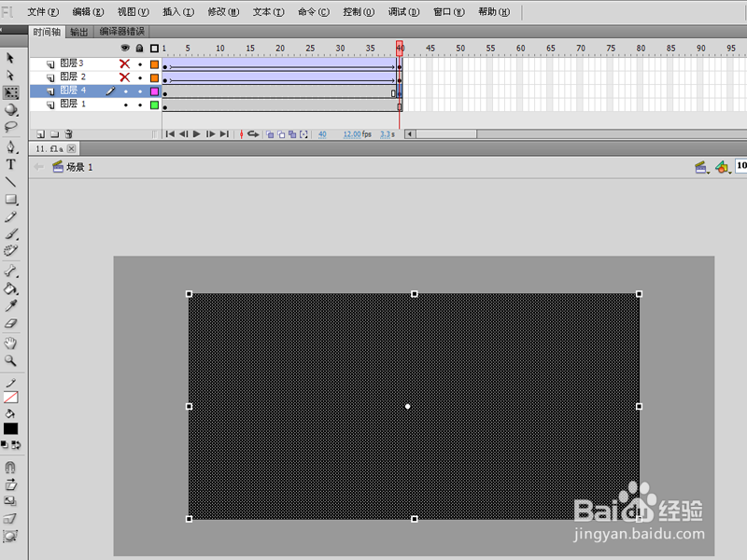Select the Line tool
This screenshot has height=560, width=747.
(x=10, y=182)
